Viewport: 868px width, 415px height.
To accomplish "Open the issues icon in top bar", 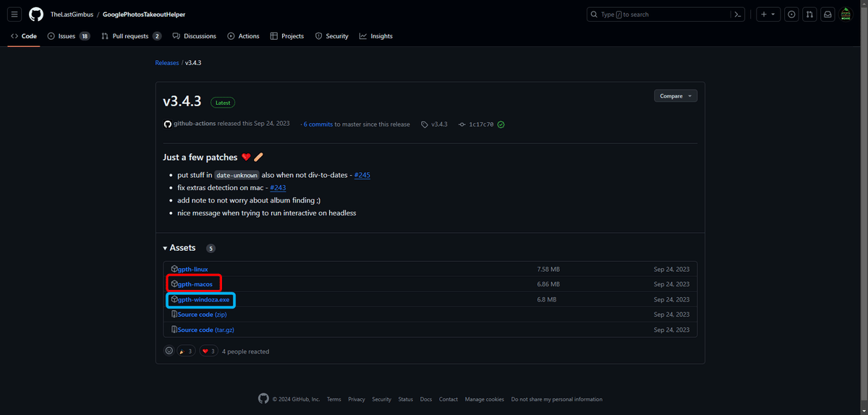I will pos(791,14).
